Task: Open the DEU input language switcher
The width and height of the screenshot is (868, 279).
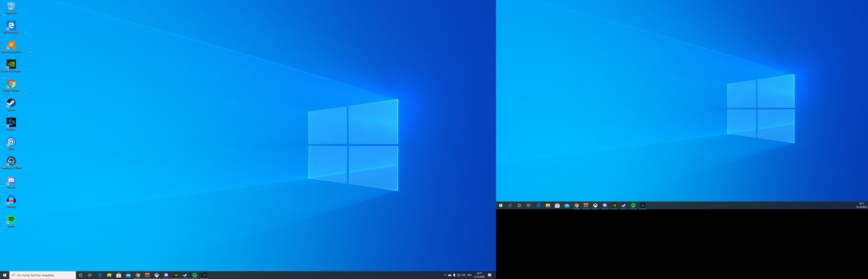Action: point(469,275)
